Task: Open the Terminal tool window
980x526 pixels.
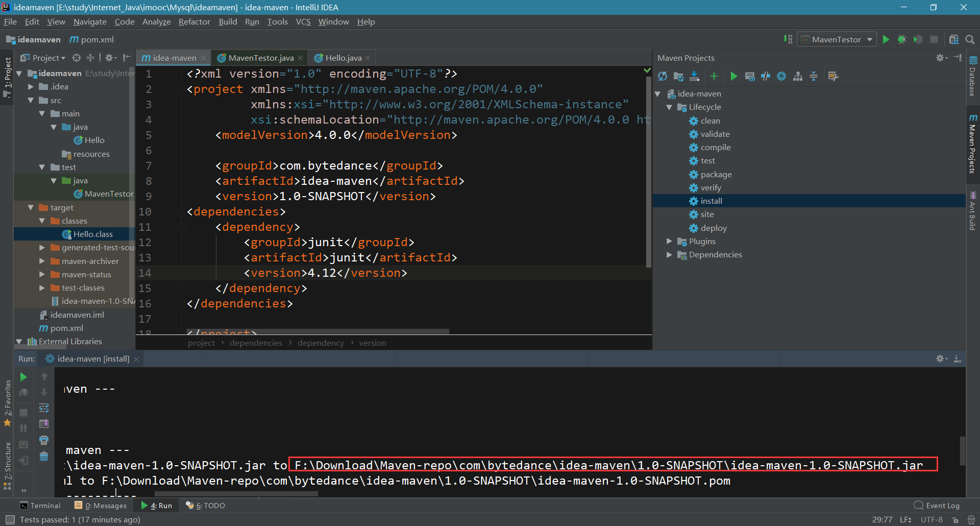Action: (40, 506)
